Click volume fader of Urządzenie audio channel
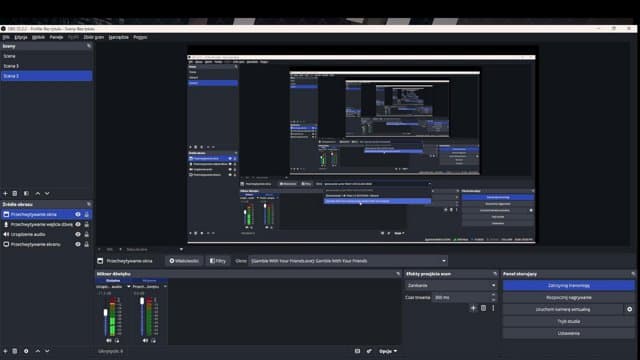640x360 pixels. (x=106, y=313)
